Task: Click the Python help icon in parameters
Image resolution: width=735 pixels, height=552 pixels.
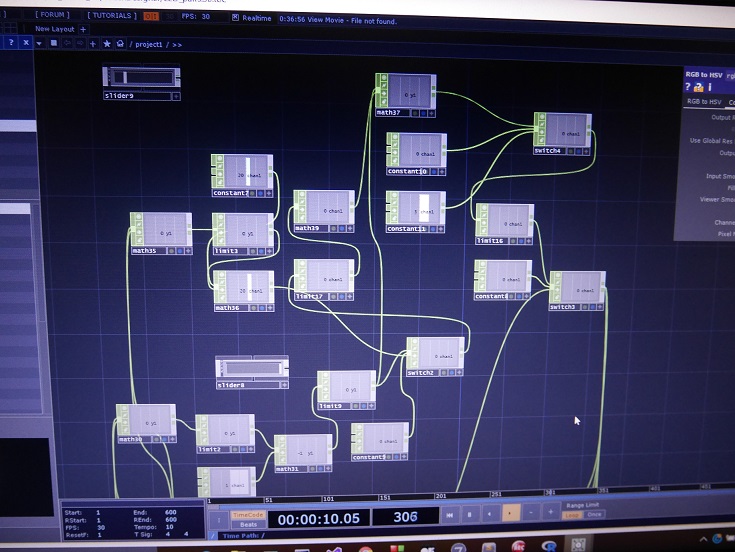Action: [x=700, y=87]
